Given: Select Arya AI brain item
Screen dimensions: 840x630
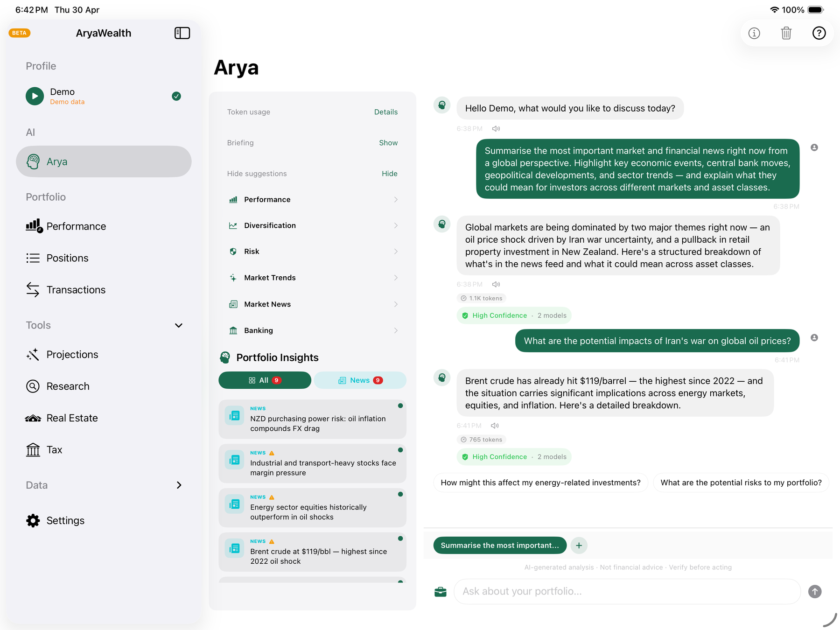Looking at the screenshot, I should point(104,161).
